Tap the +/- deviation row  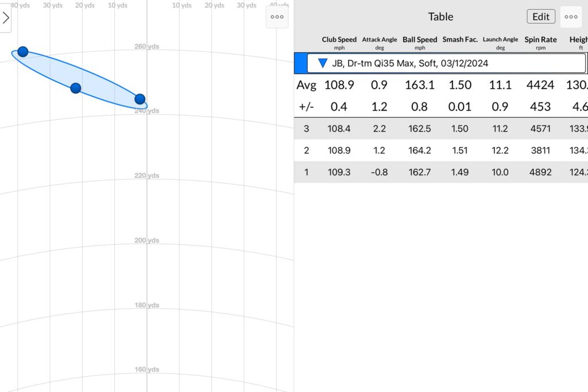440,107
